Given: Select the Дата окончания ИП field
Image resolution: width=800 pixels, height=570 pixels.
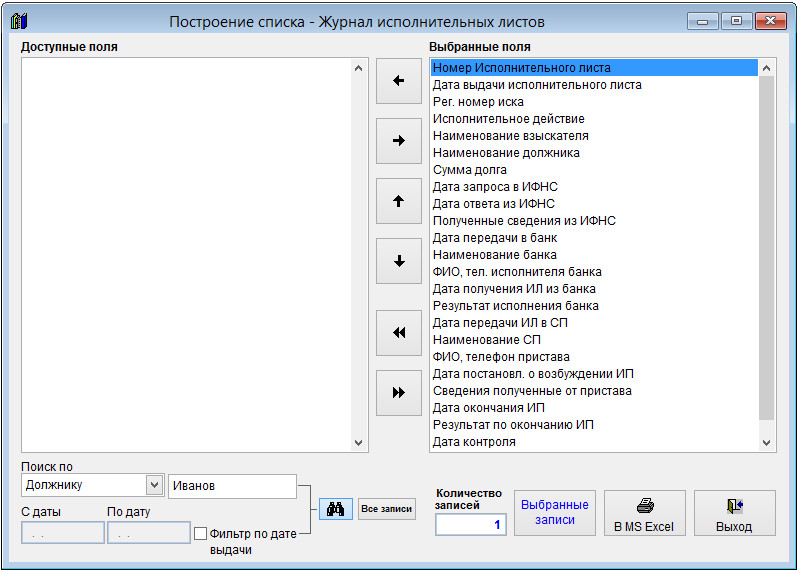Looking at the screenshot, I should coord(594,408).
